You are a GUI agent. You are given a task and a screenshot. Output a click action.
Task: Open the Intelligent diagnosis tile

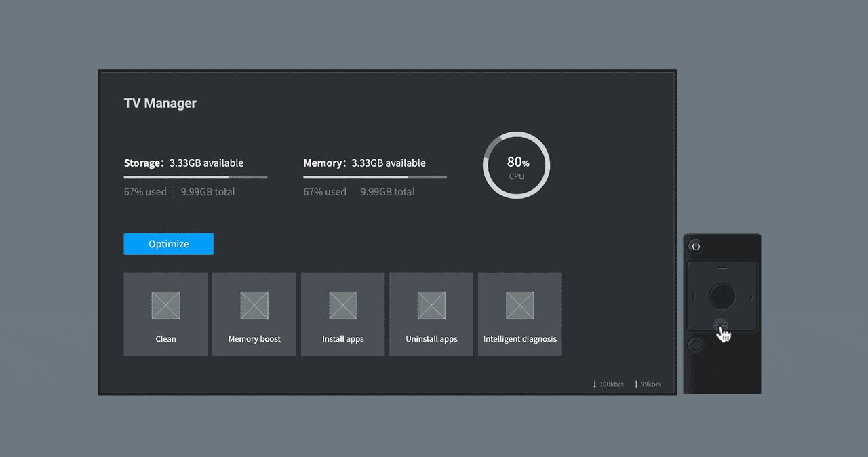(520, 314)
